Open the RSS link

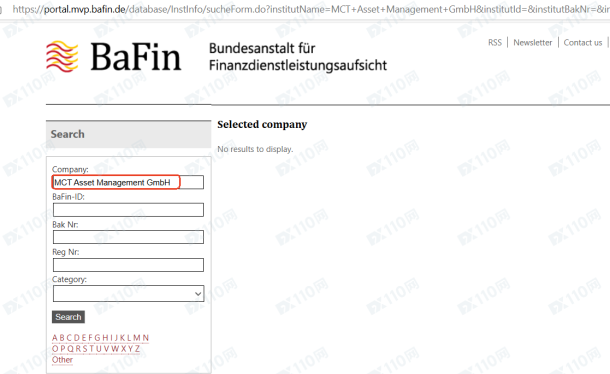495,42
